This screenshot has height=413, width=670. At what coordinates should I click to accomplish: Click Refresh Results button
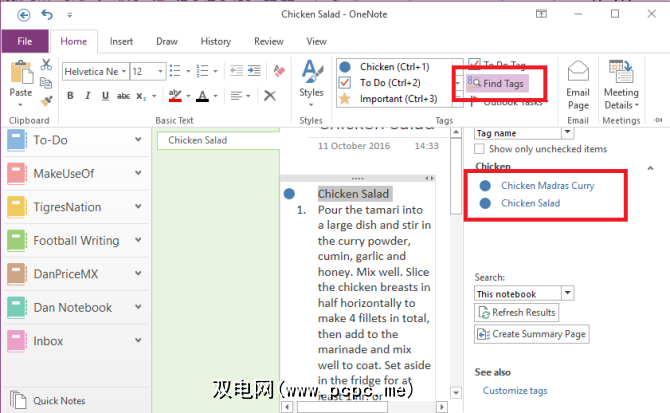click(x=517, y=313)
